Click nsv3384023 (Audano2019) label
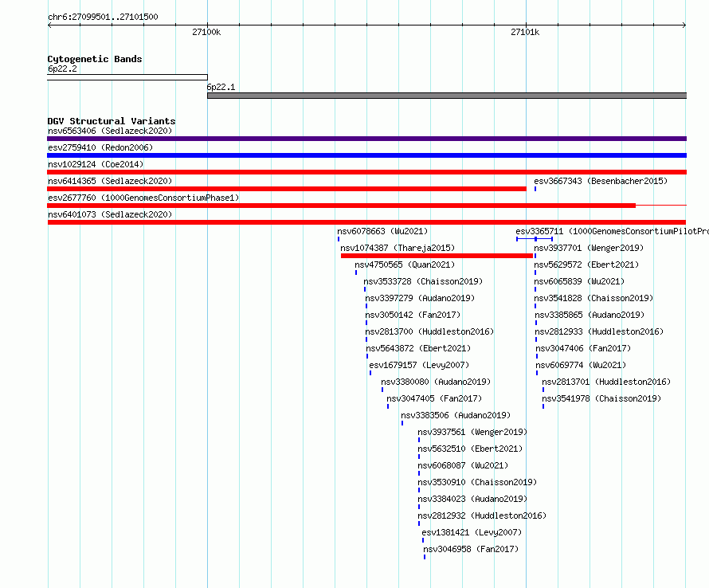Screen dimensions: 709x588 coord(472,499)
